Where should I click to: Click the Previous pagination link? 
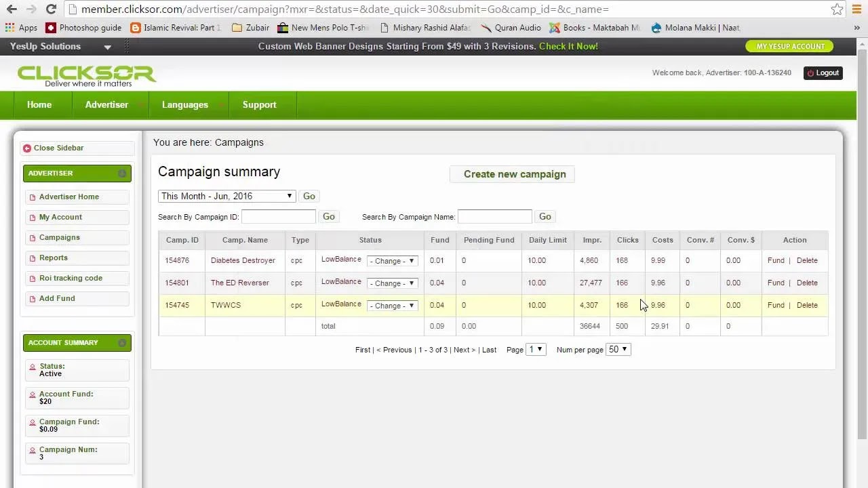tap(394, 350)
